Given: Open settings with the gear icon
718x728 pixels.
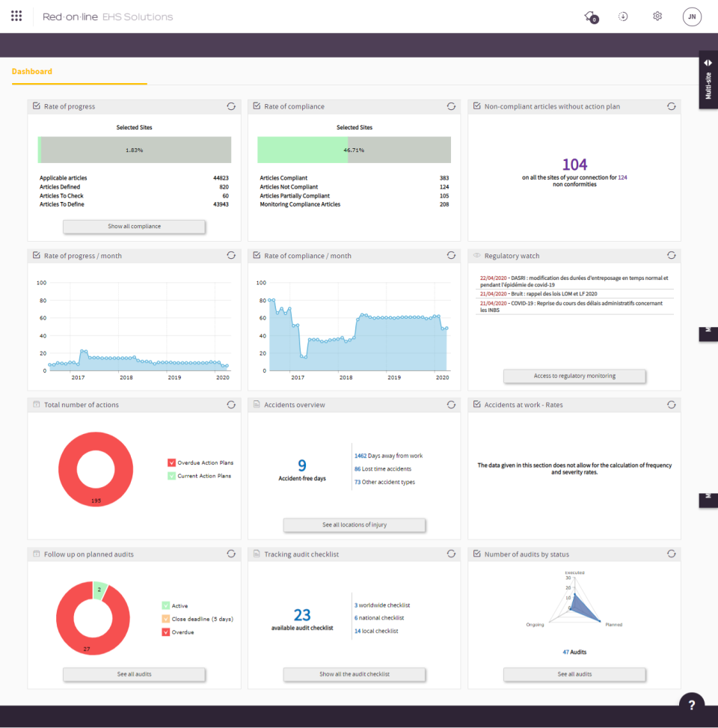Looking at the screenshot, I should 657,16.
